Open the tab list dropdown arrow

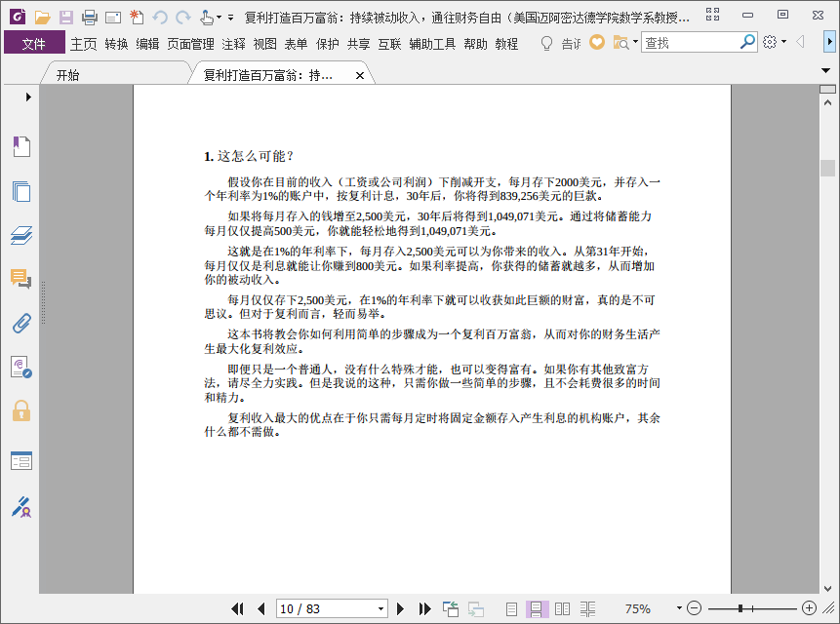pos(826,70)
